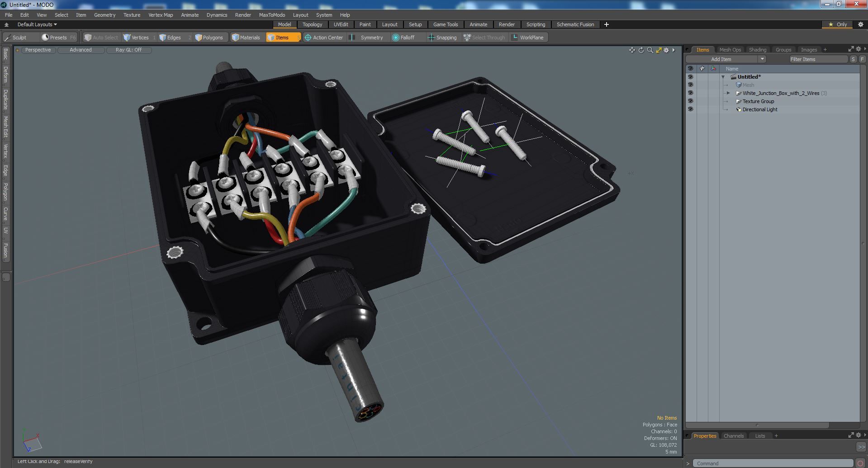
Task: Open the Geometry menu
Action: click(x=104, y=15)
